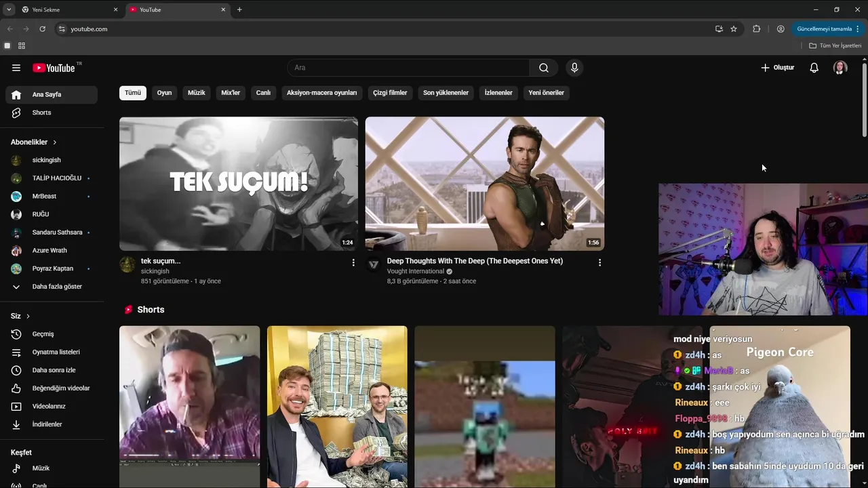Click the Vought International channel avatar
868x488 pixels.
374,264
